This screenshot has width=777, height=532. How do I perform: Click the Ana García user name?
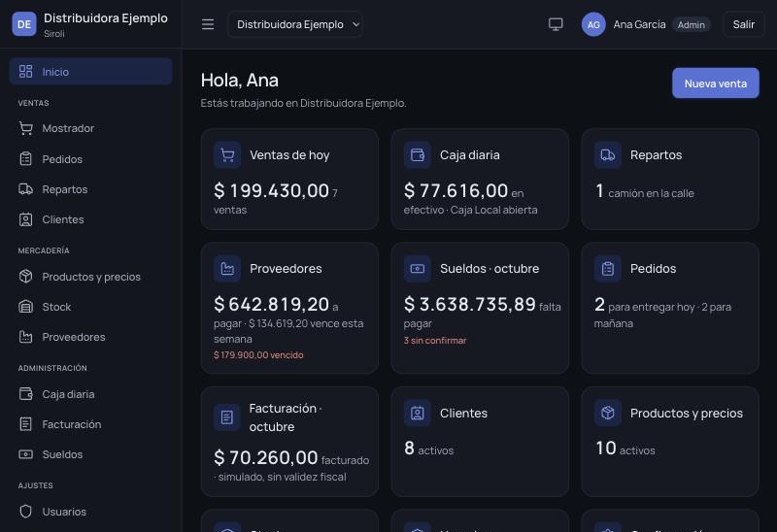click(x=639, y=24)
